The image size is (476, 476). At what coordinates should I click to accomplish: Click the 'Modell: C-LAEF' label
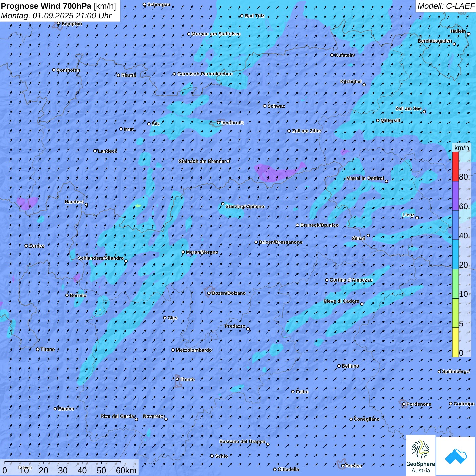(x=446, y=6)
